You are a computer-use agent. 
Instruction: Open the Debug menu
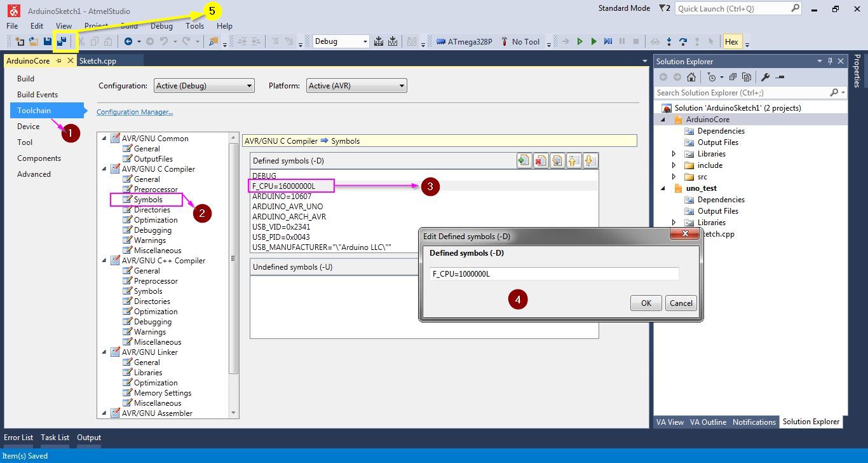click(161, 25)
